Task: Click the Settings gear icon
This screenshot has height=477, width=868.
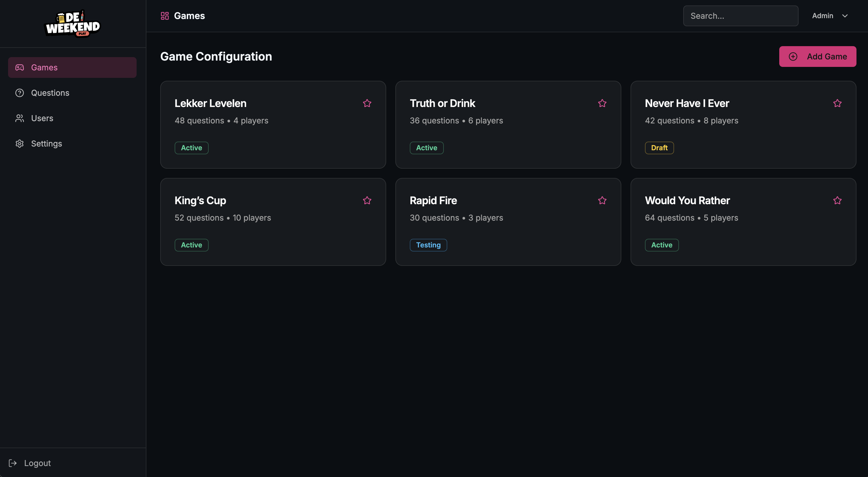Action: [20, 144]
